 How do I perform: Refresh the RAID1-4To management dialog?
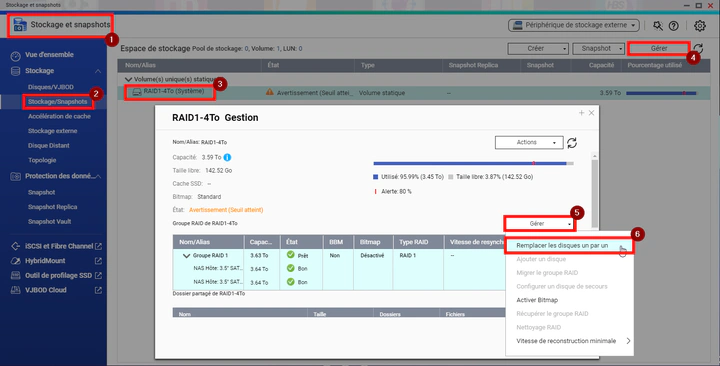572,143
